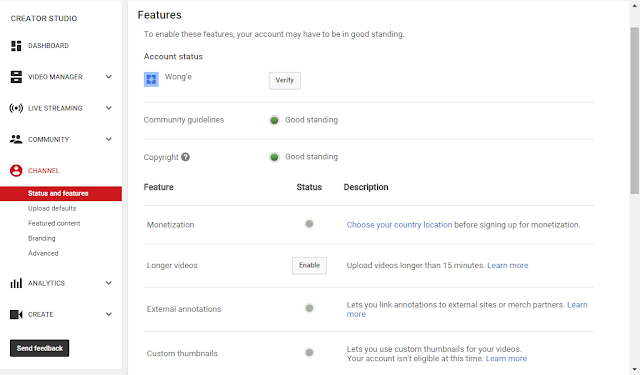The image size is (640, 375).
Task: Expand the Analytics section chevron
Action: point(109,283)
